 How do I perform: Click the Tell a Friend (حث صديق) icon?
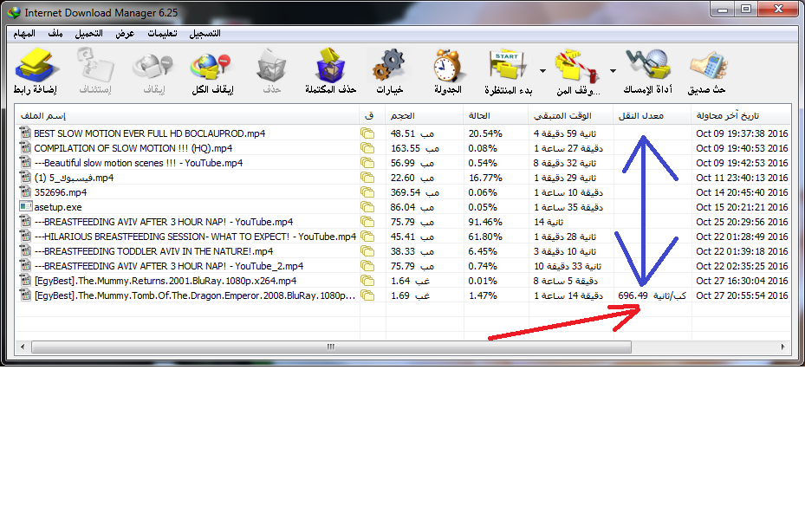point(707,65)
